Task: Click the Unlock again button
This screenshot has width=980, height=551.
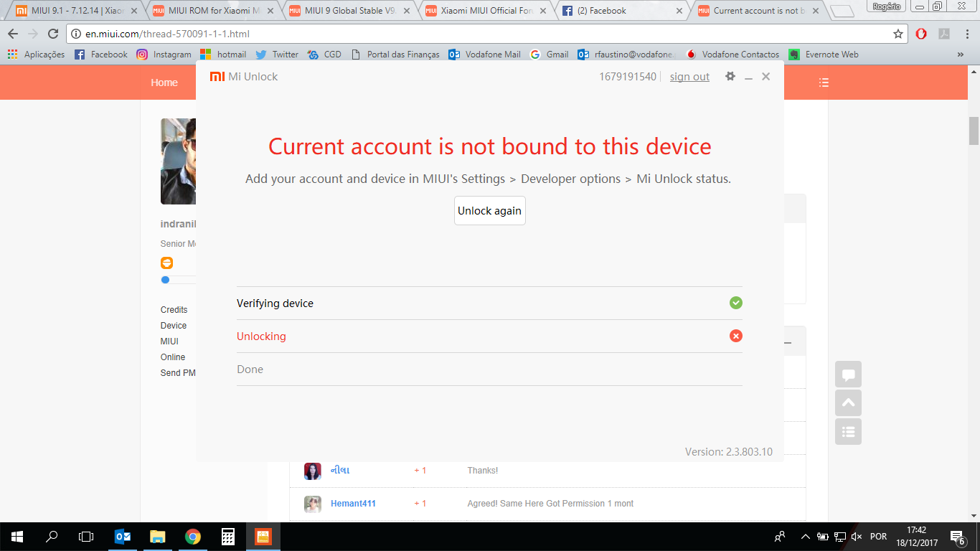Action: (490, 211)
